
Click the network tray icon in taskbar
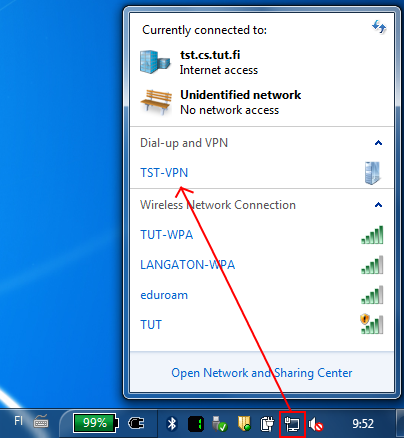292,424
